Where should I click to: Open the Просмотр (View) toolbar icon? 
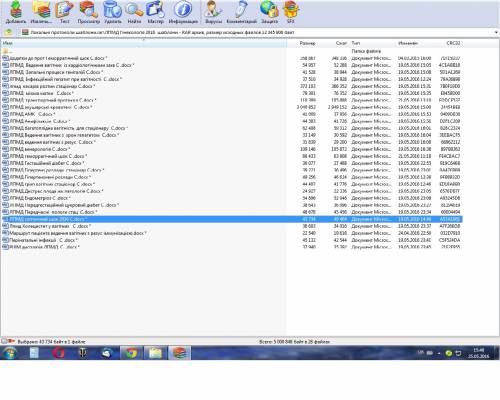[x=89, y=12]
